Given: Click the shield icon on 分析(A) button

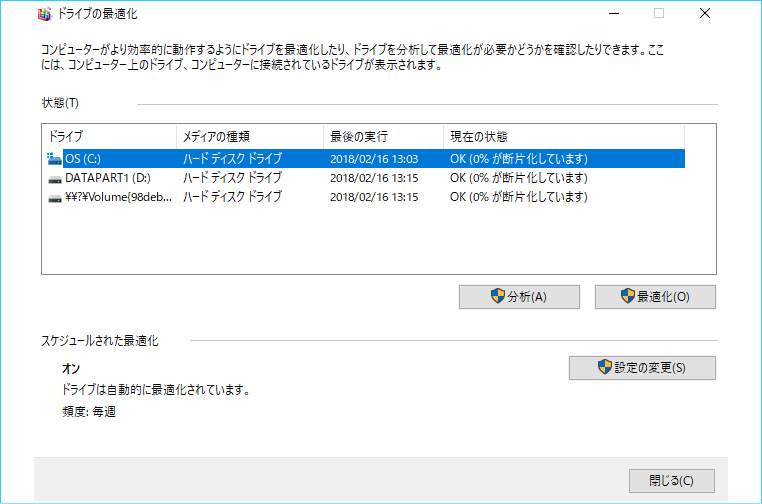Looking at the screenshot, I should point(497,297).
